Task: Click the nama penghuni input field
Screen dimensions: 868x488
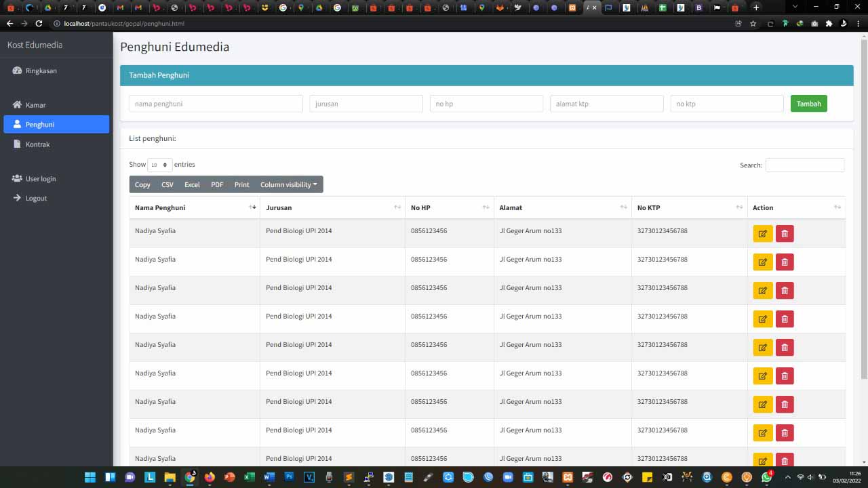Action: [x=216, y=104]
